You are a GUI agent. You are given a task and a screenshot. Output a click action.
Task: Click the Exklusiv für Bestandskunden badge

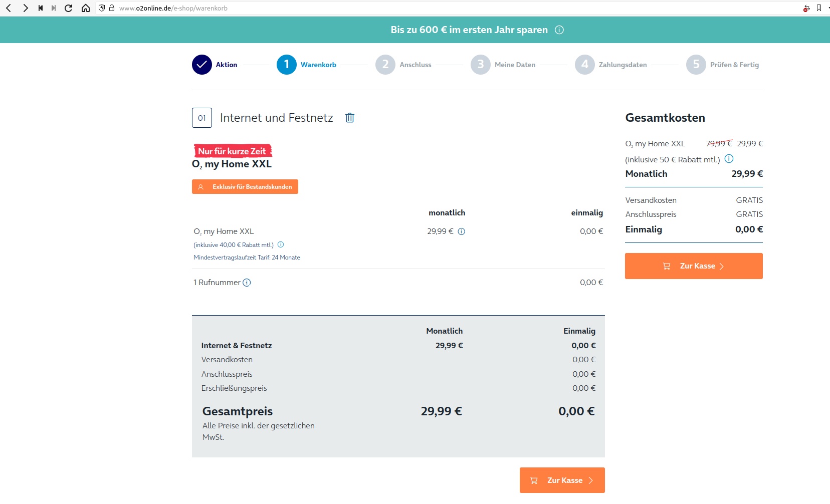tap(245, 187)
